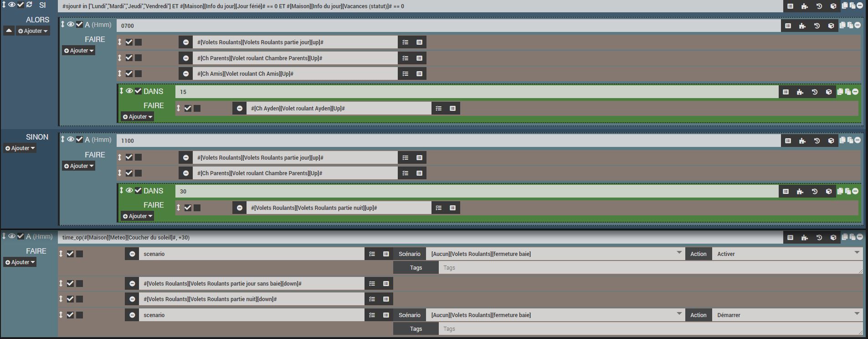The width and height of the screenshot is (868, 339).
Task: Remove the DANS 15 block with its minus icon
Action: tap(855, 92)
